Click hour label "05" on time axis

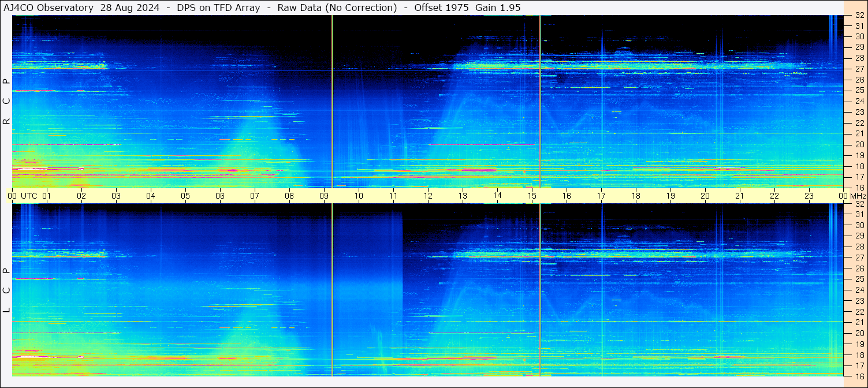pos(185,196)
